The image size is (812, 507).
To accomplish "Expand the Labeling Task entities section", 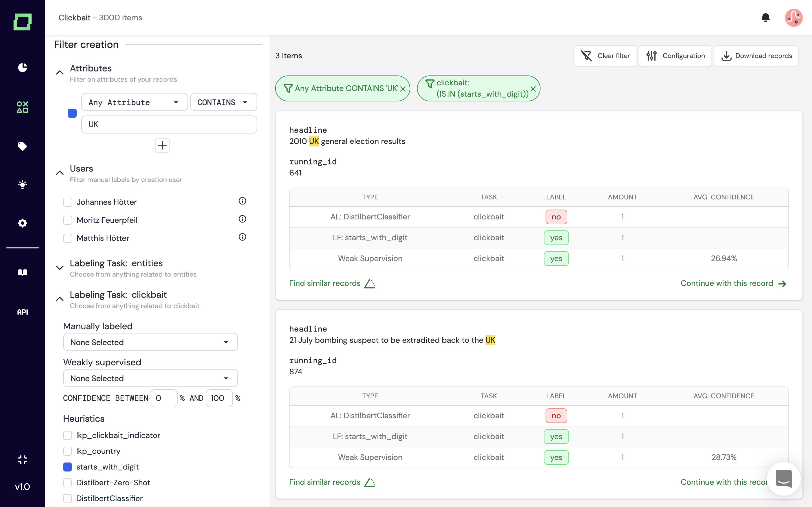I will pos(60,268).
